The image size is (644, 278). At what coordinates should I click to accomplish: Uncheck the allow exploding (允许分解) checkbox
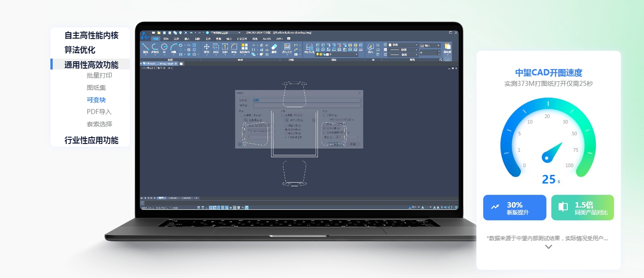point(325,128)
